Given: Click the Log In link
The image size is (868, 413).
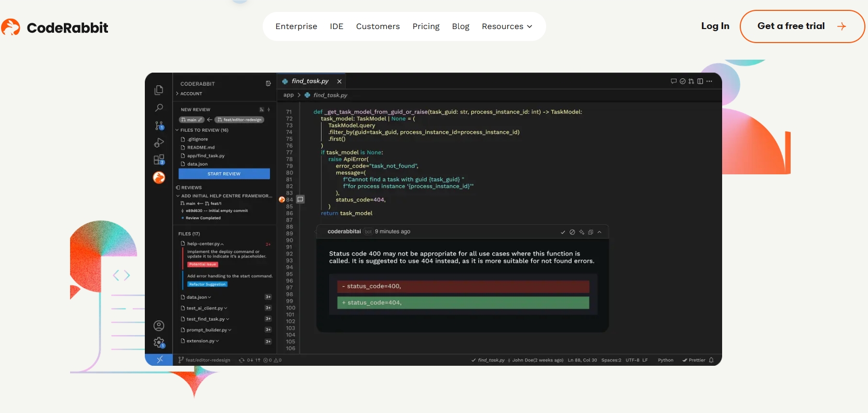Looking at the screenshot, I should [715, 26].
